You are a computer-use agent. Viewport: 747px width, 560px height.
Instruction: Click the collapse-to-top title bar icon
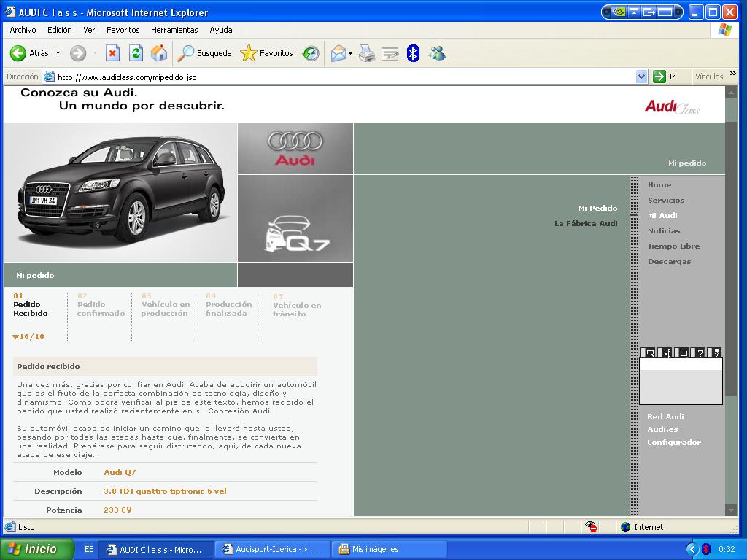tap(634, 12)
